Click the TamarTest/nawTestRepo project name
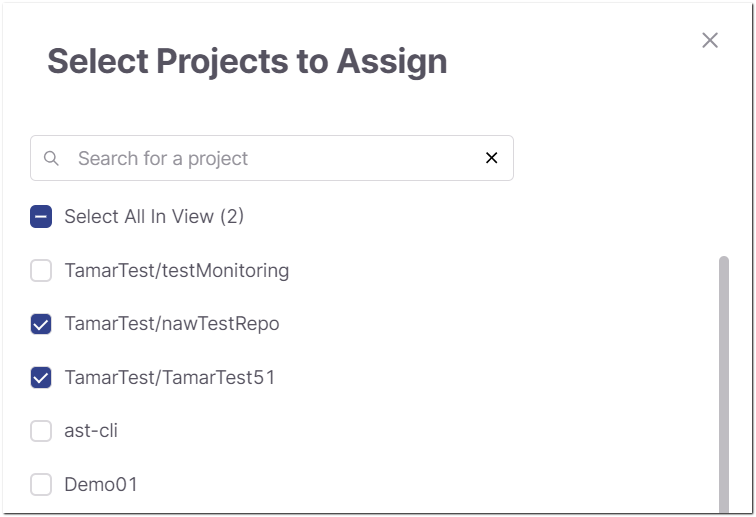 tap(172, 324)
